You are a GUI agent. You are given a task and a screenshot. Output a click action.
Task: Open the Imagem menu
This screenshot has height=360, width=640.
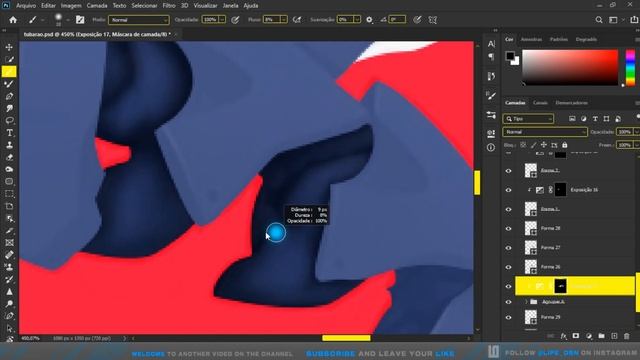(71, 6)
